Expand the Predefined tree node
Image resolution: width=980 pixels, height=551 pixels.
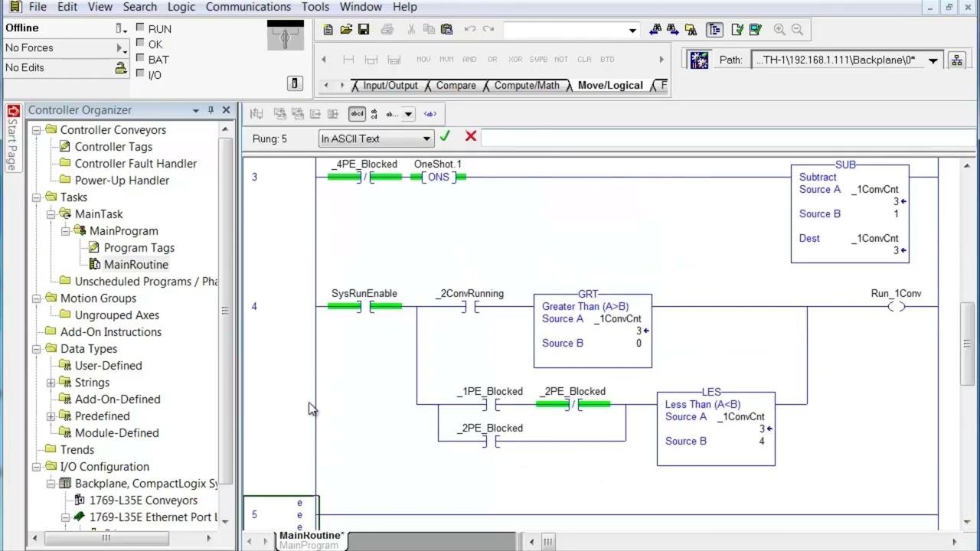51,416
